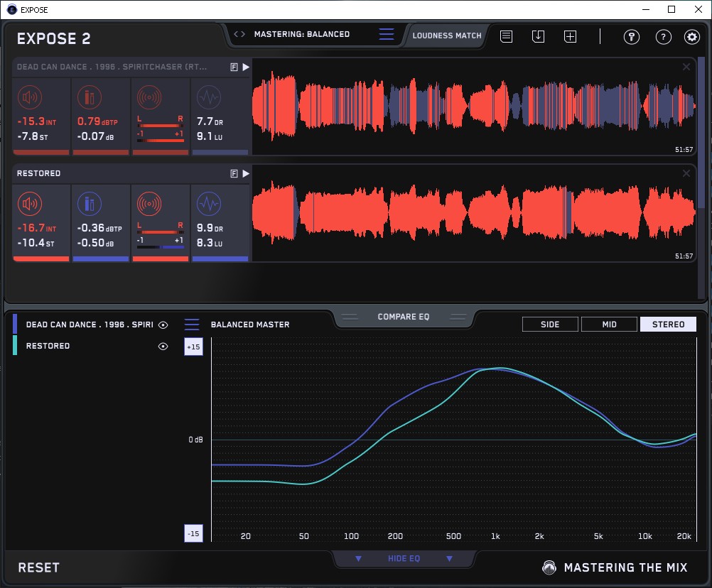712x588 pixels.
Task: Toggle dynamic range icon on Dead Can Dance track
Action: pyautogui.click(x=209, y=97)
